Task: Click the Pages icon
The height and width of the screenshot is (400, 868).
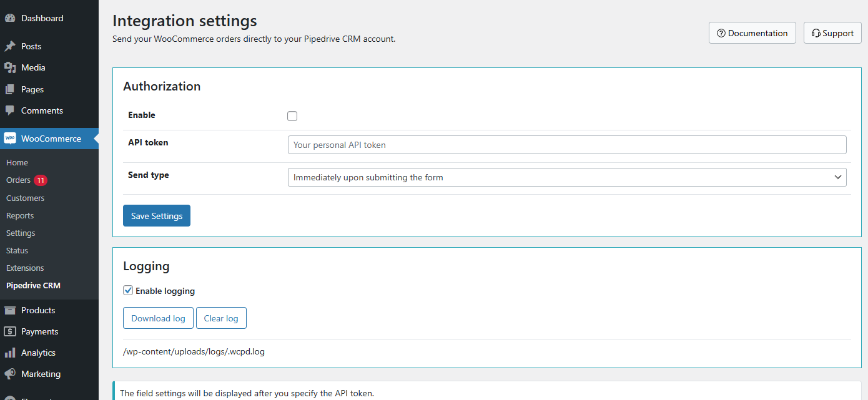Action: pos(11,89)
